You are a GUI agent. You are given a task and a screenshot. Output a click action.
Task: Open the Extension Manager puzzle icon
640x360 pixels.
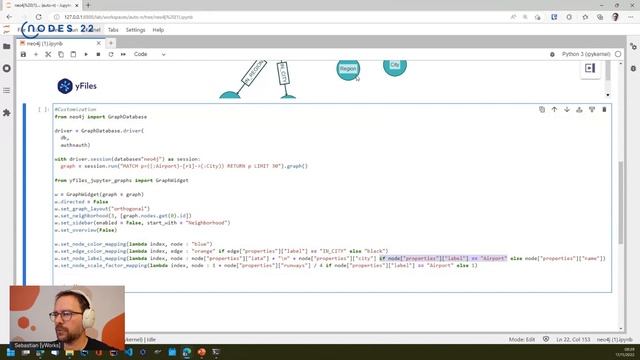click(x=7, y=112)
